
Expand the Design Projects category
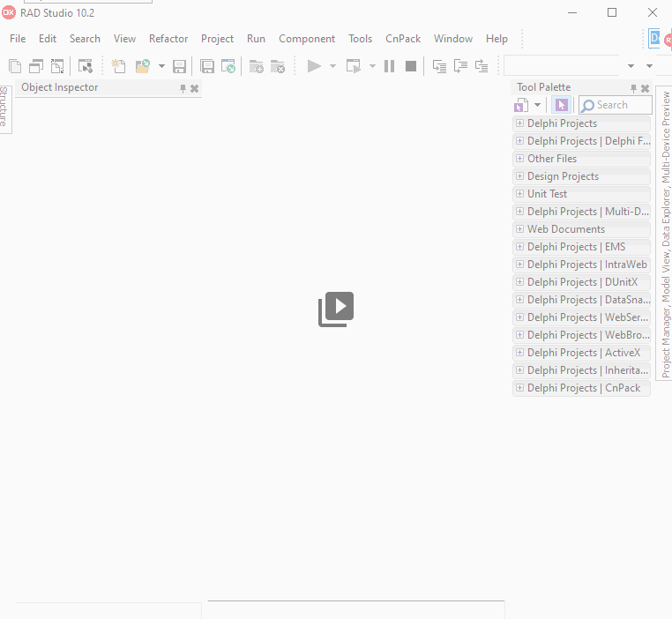[519, 176]
